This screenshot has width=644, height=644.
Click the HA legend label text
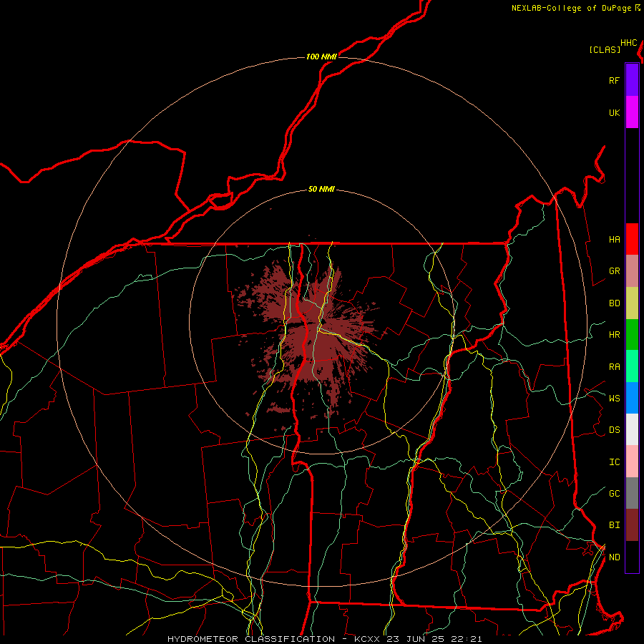[x=614, y=239]
